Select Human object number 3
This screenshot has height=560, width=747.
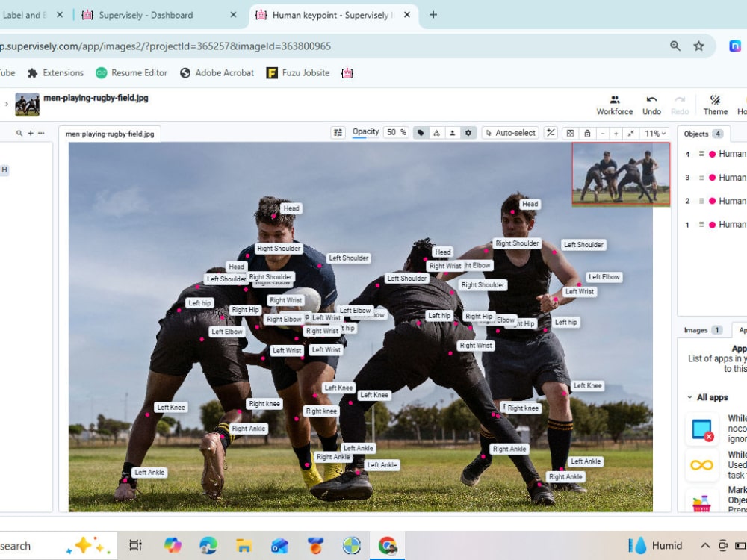715,178
